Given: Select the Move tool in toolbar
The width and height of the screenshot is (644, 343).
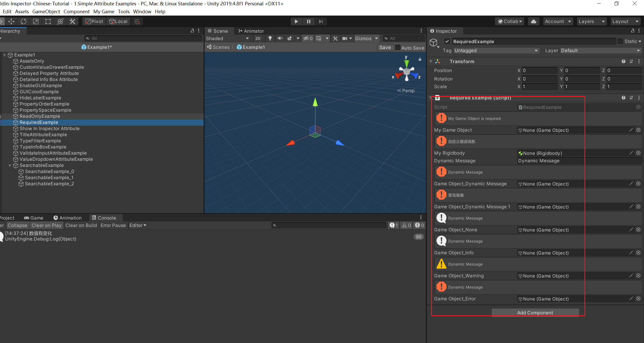Looking at the screenshot, I should 11,21.
